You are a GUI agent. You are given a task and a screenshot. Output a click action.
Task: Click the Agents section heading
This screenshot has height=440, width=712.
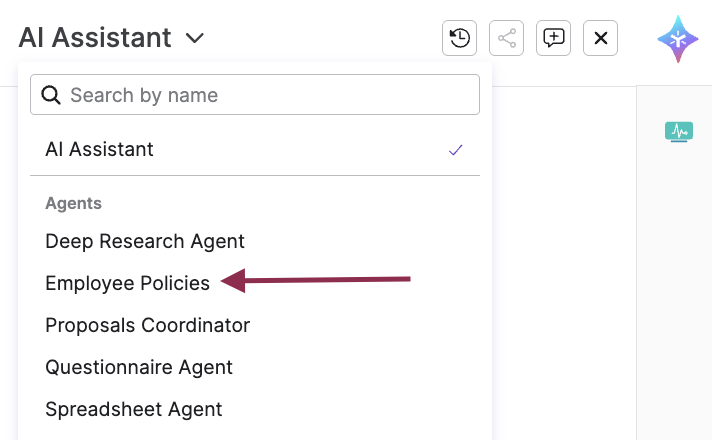[x=73, y=203]
